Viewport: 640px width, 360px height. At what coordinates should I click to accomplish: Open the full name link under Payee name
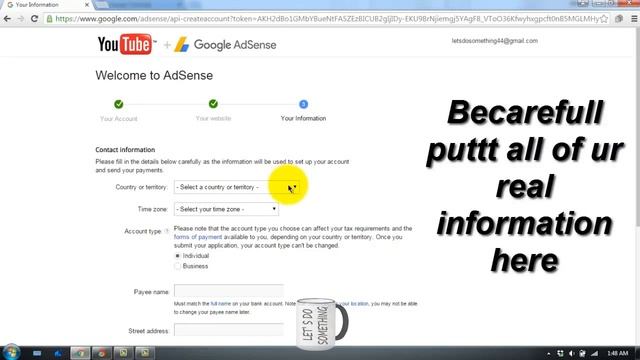221,304
